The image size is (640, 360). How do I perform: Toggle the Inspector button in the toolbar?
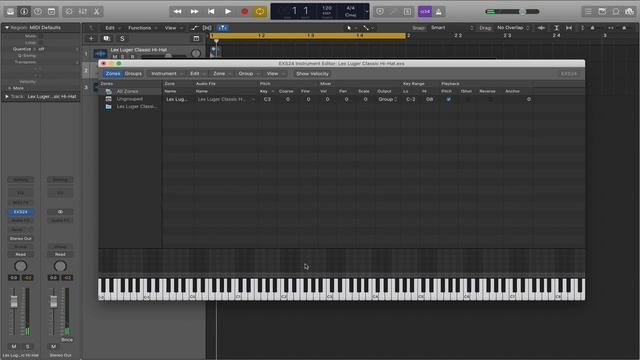coord(24,11)
